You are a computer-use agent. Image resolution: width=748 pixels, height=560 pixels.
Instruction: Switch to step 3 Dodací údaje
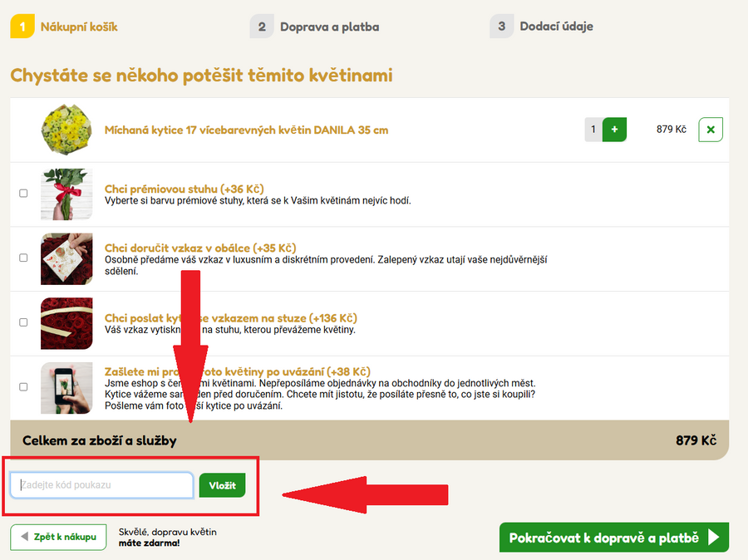coord(555,27)
